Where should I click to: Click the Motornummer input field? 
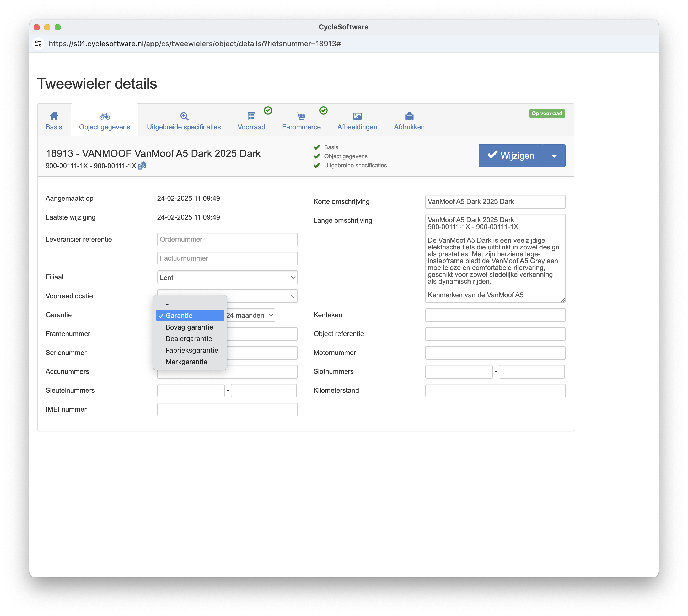495,353
